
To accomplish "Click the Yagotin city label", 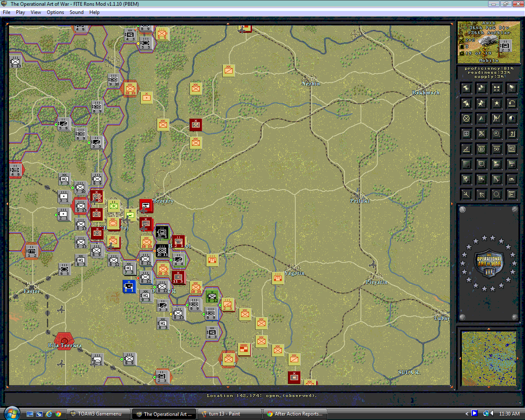I will pos(294,273).
